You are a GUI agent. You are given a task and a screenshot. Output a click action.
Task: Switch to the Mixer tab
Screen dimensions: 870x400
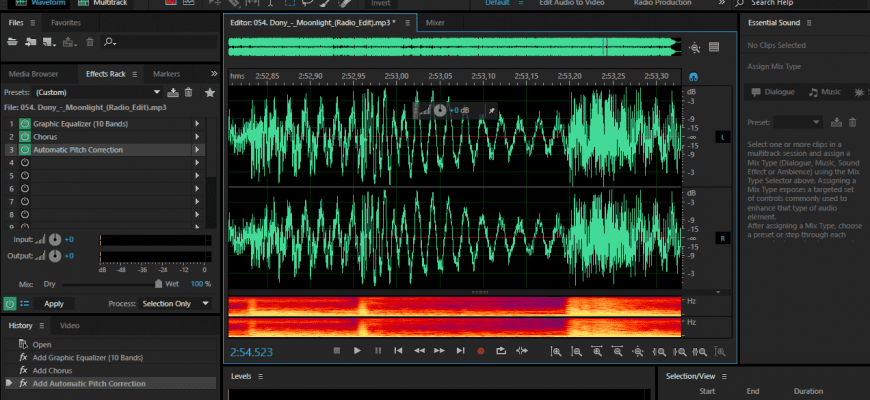click(436, 23)
